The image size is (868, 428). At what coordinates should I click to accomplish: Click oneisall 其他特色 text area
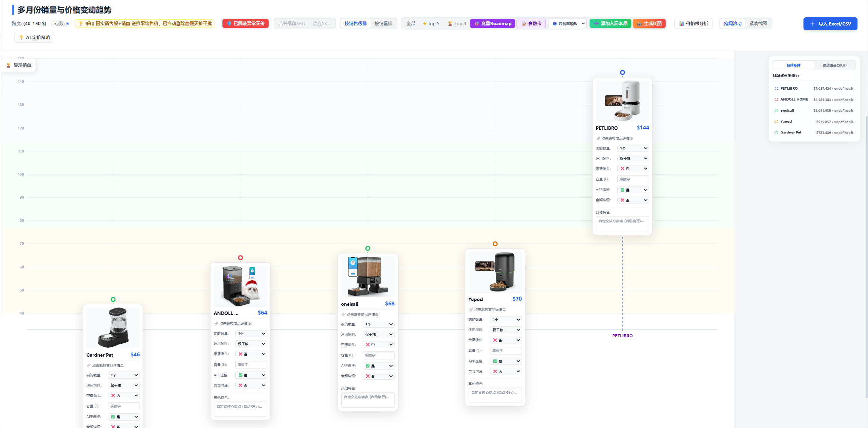pyautogui.click(x=368, y=400)
